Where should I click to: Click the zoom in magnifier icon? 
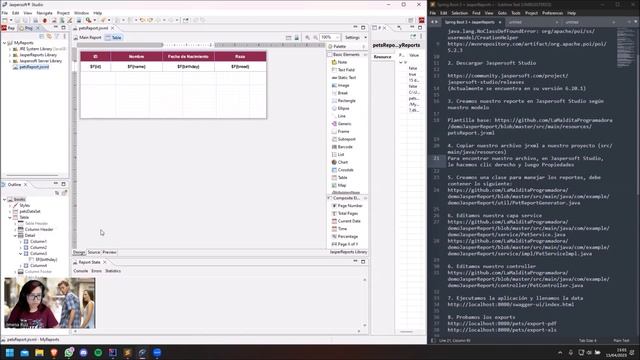[308, 38]
